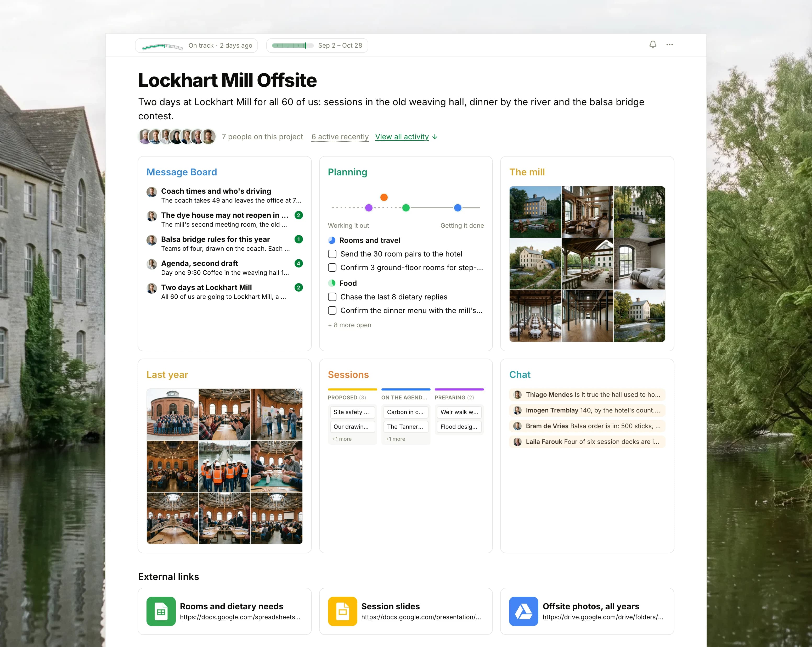Open the Site safety card in Proposed

(352, 412)
